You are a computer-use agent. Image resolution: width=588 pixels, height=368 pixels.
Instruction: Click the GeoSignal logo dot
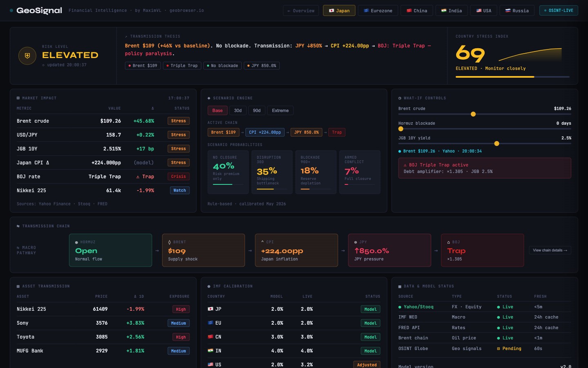point(11,10)
